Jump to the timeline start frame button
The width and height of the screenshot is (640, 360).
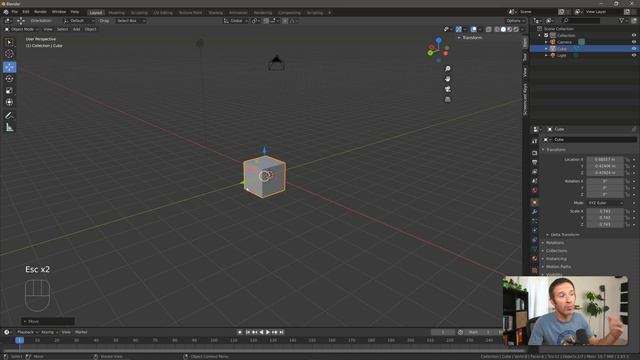pos(248,332)
